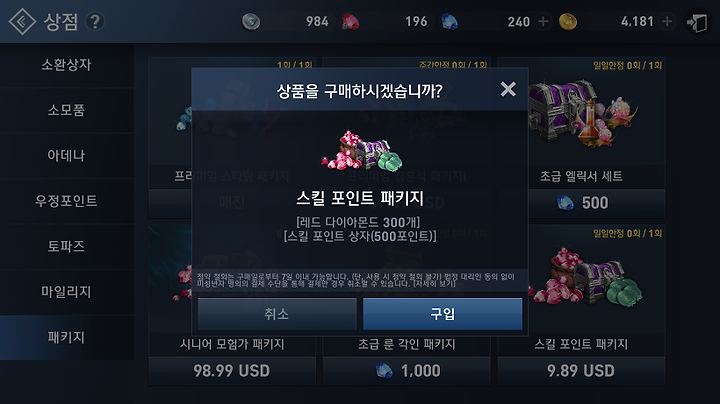This screenshot has height=404, width=720.
Task: Select the 소모품 shop tab
Action: [67, 110]
